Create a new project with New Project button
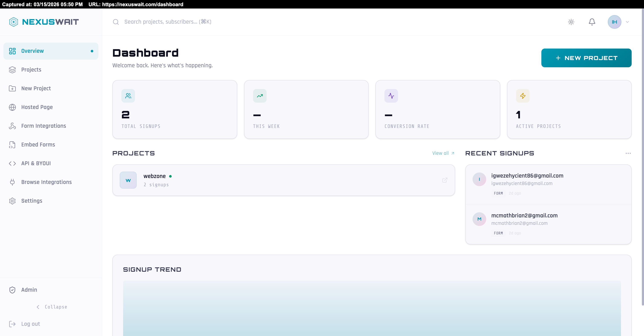 coord(586,58)
